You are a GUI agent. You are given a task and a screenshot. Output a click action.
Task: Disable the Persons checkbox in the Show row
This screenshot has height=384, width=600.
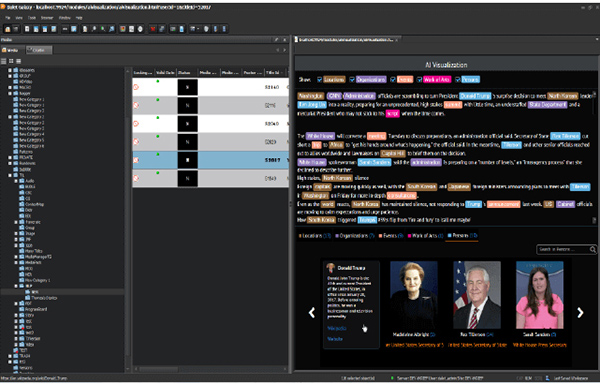pos(457,80)
